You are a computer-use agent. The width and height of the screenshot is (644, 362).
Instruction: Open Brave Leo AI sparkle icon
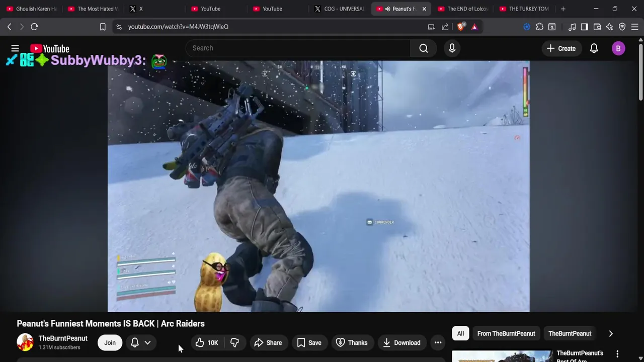click(x=610, y=27)
